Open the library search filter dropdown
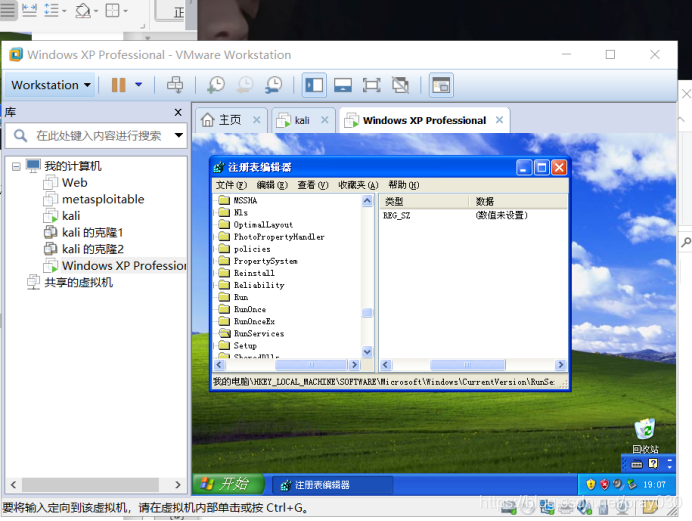The width and height of the screenshot is (692, 521). [x=178, y=135]
